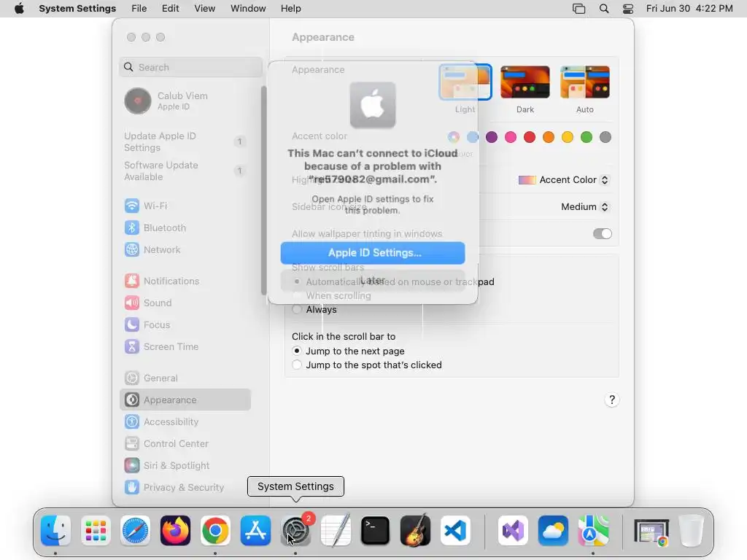Click the date and time in menu bar

[689, 9]
